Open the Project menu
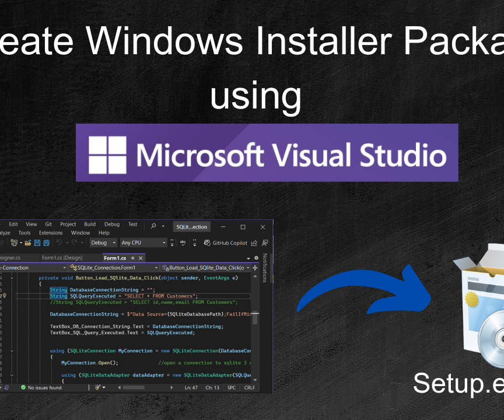The height and width of the screenshot is (420, 504). pos(68,225)
